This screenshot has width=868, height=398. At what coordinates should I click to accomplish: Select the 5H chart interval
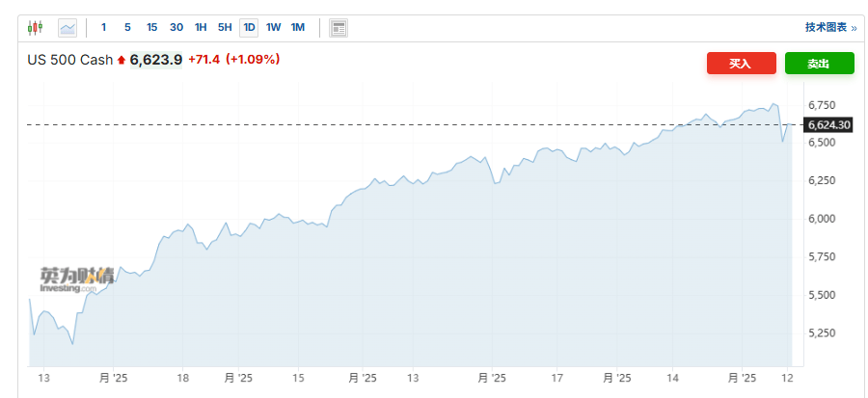[225, 28]
